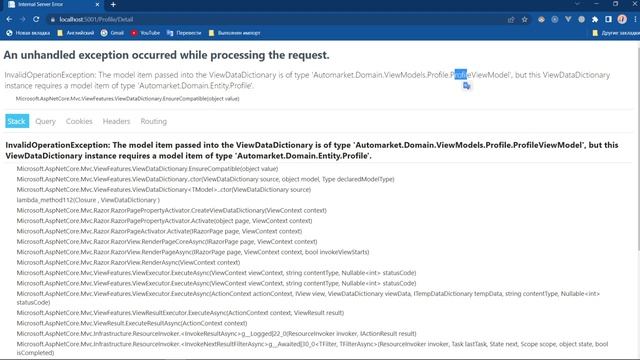Select the Internal Server Error tab

tap(53, 4)
